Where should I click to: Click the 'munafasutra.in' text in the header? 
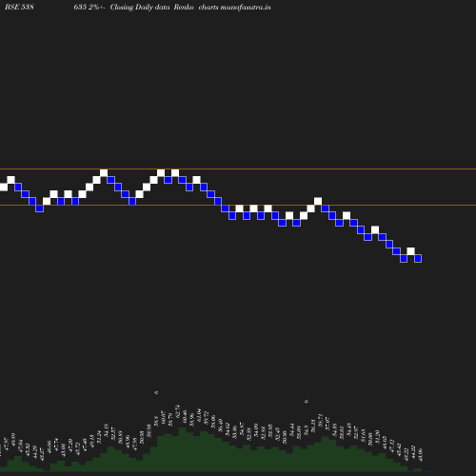pyautogui.click(x=246, y=7)
